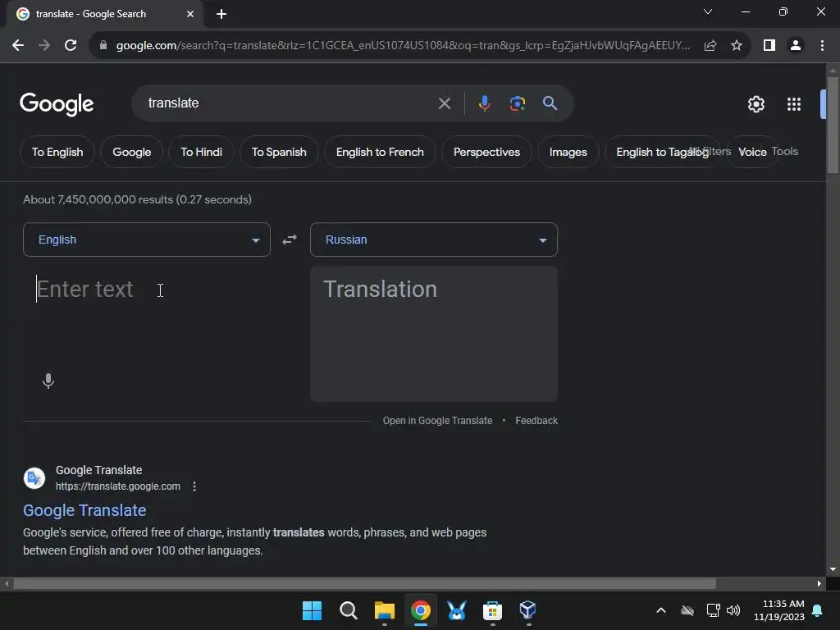This screenshot has height=630, width=840.
Task: Open the Windows Start menu
Action: tap(312, 610)
